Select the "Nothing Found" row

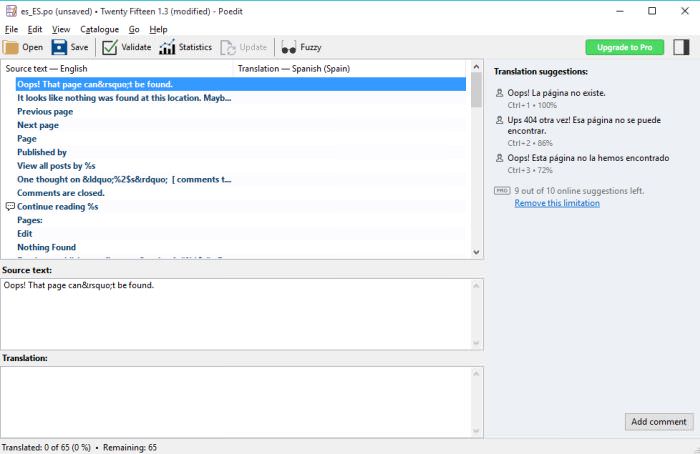tap(241, 247)
